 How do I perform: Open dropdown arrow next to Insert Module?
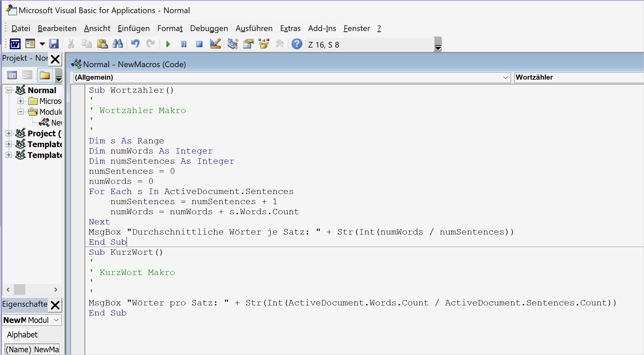pos(42,44)
